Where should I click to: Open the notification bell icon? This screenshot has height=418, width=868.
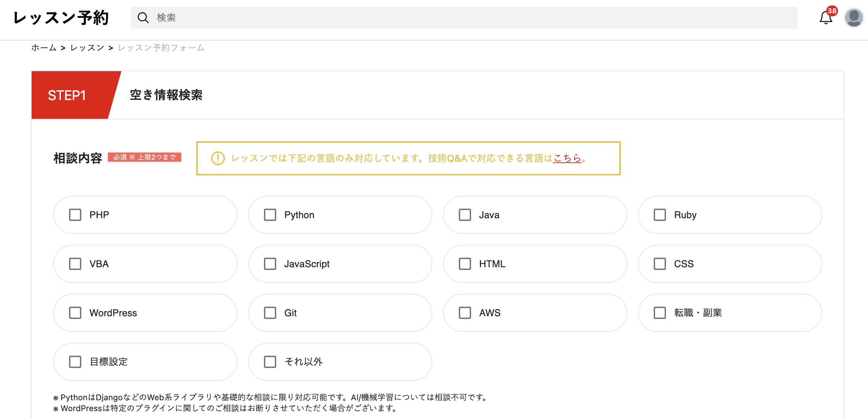(825, 18)
